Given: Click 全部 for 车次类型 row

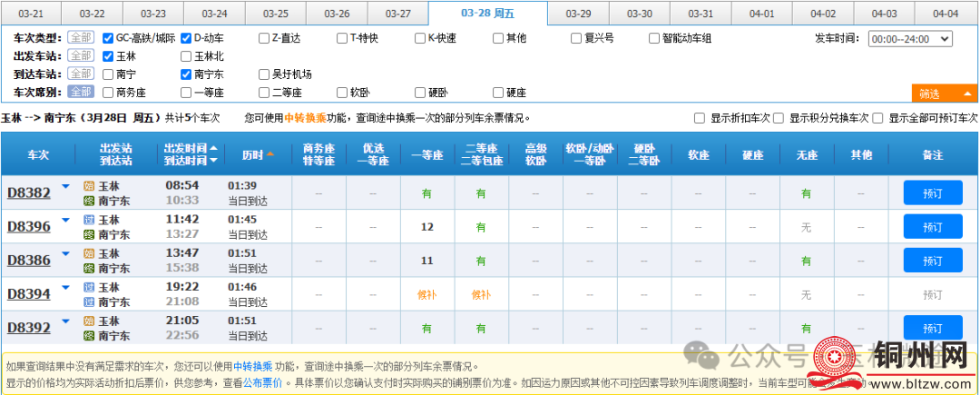Looking at the screenshot, I should coord(81,37).
